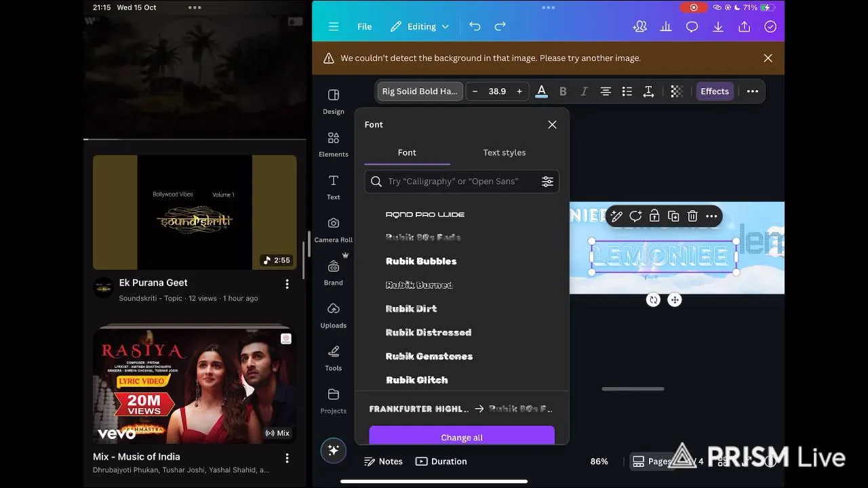Click Change all fonts button

pos(462,436)
